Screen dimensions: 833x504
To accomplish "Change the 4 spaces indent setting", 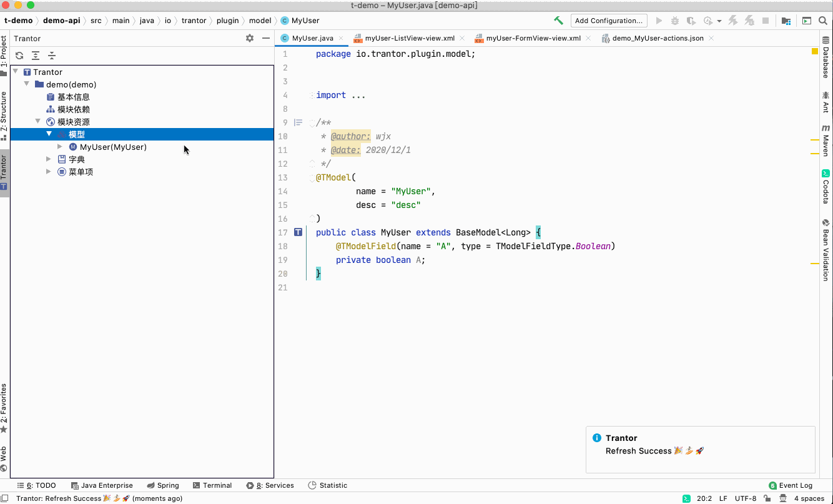I will click(809, 498).
